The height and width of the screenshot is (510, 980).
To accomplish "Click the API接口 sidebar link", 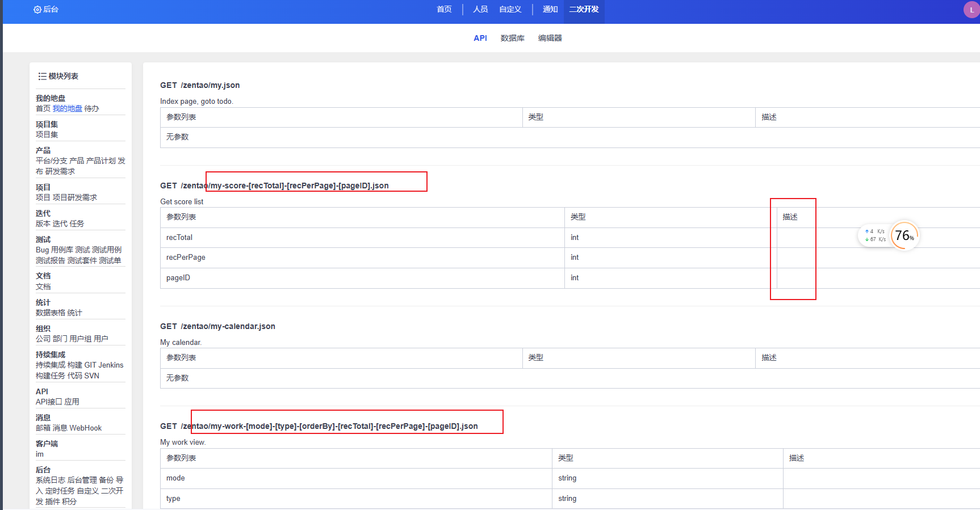I will [x=49, y=402].
